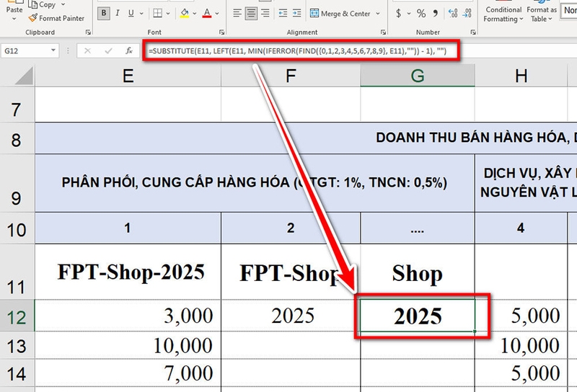Select the DOANH THU BÁN HÀNG HÓA title cell
The image size is (577, 392).
[x=306, y=138]
